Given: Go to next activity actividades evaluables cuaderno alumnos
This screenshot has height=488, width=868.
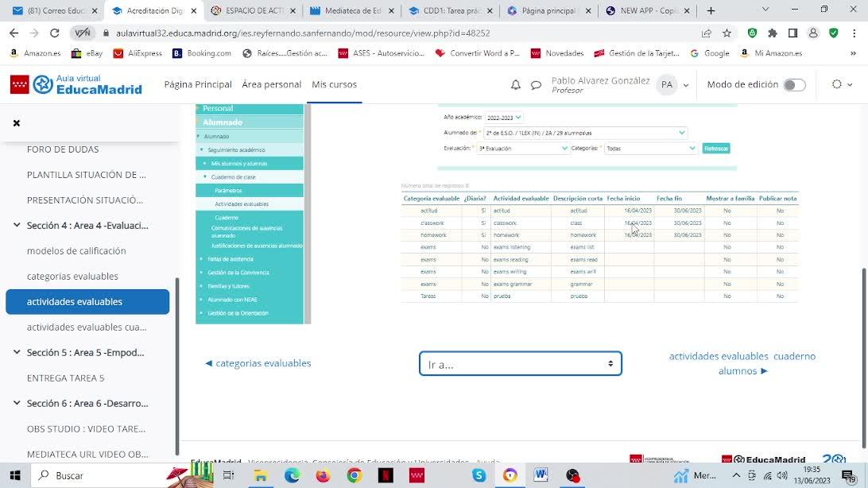Looking at the screenshot, I should pos(742,363).
